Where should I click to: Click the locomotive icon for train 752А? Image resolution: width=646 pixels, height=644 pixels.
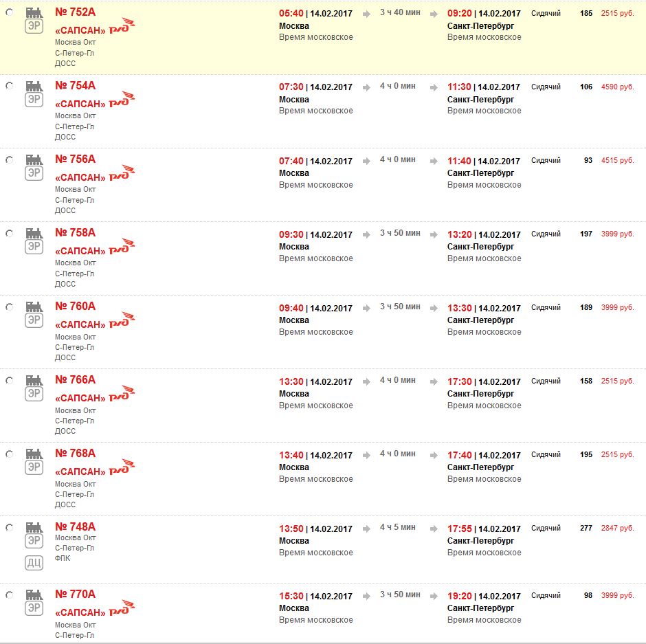tap(34, 13)
